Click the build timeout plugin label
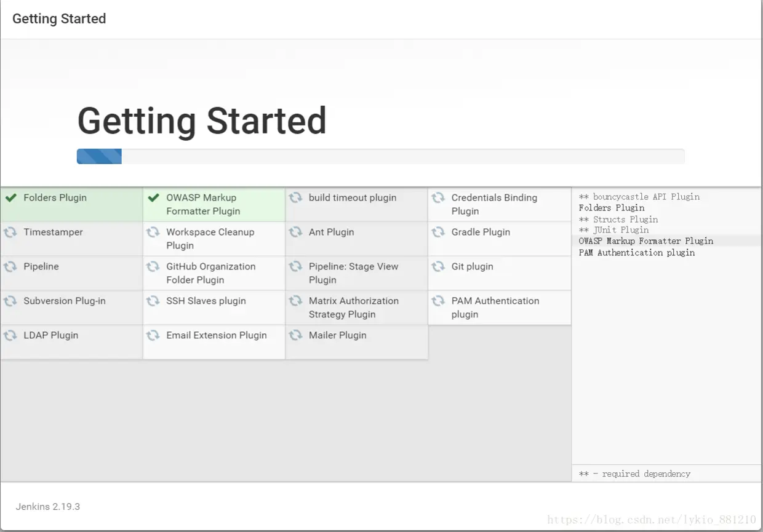 [353, 198]
